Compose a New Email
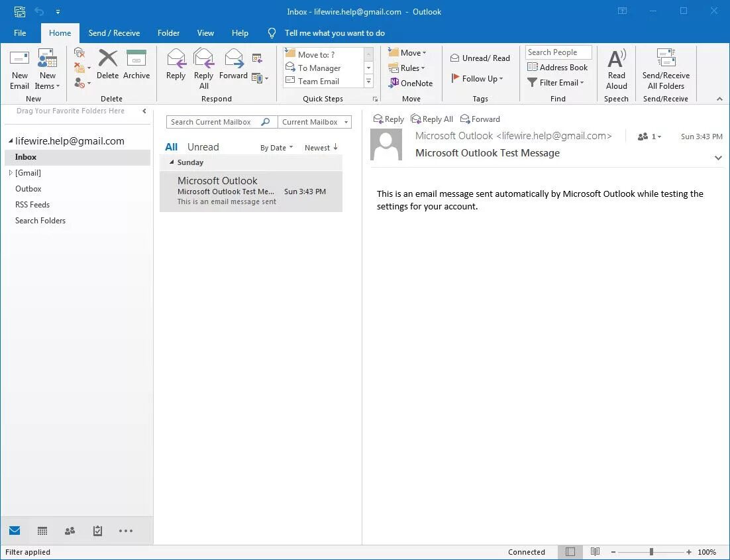The image size is (730, 560). click(20, 70)
